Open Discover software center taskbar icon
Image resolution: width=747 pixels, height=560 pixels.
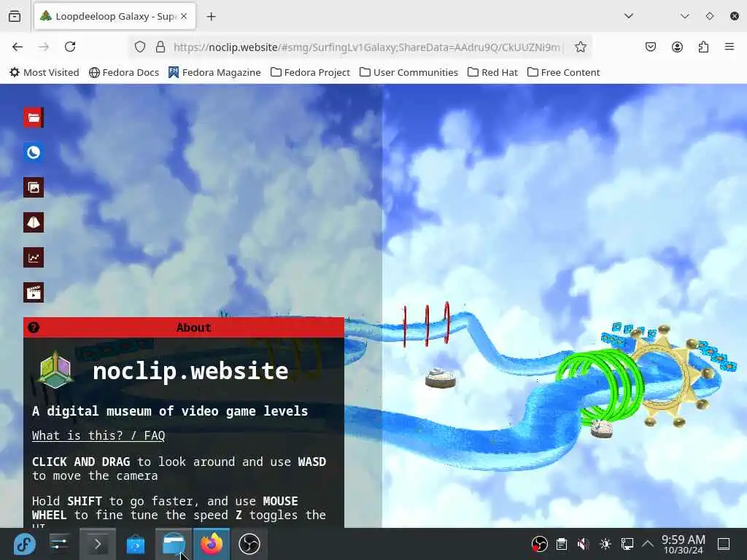tap(135, 544)
